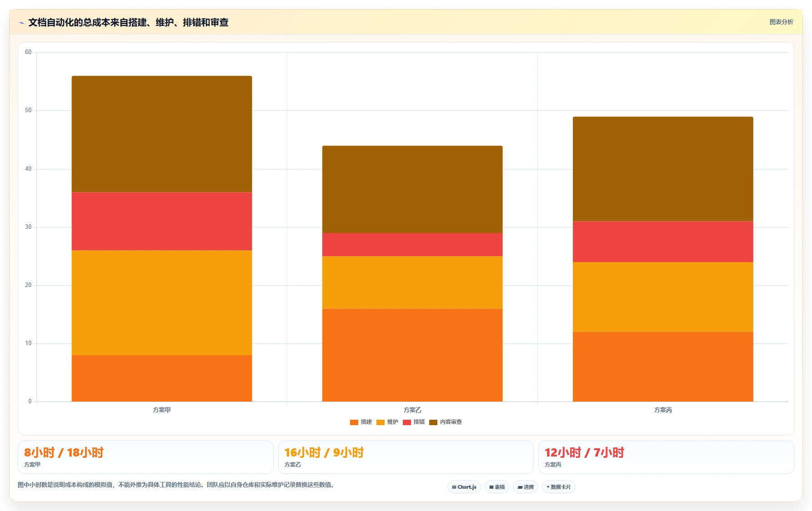
Task: Click the 搭建 segment of the 方案丙 bar
Action: [663, 367]
